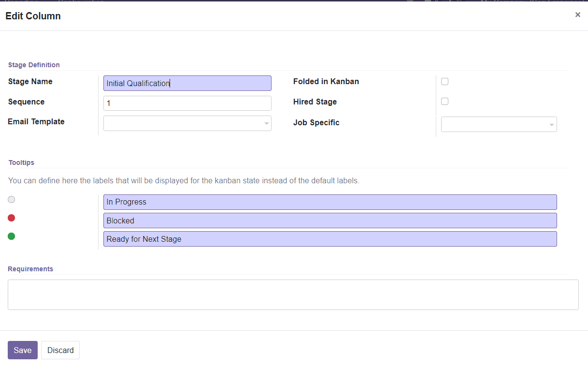The width and height of the screenshot is (588, 368).
Task: Click inside the Requirements text area
Action: pyautogui.click(x=292, y=294)
